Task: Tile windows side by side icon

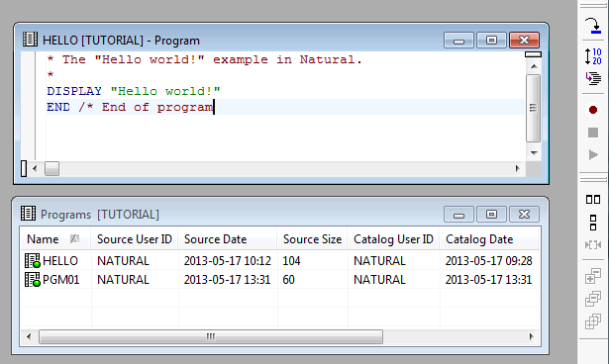Action: tap(593, 200)
